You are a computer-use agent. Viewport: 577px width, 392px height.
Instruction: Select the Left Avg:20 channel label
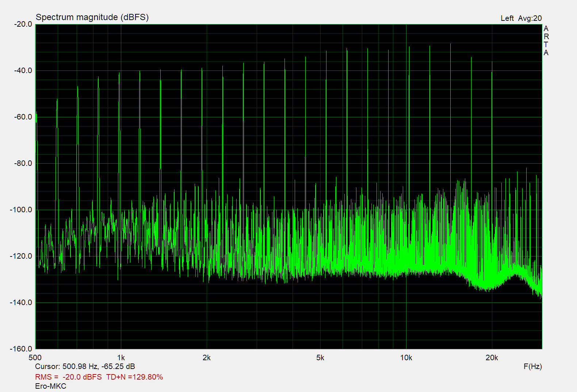tap(521, 18)
